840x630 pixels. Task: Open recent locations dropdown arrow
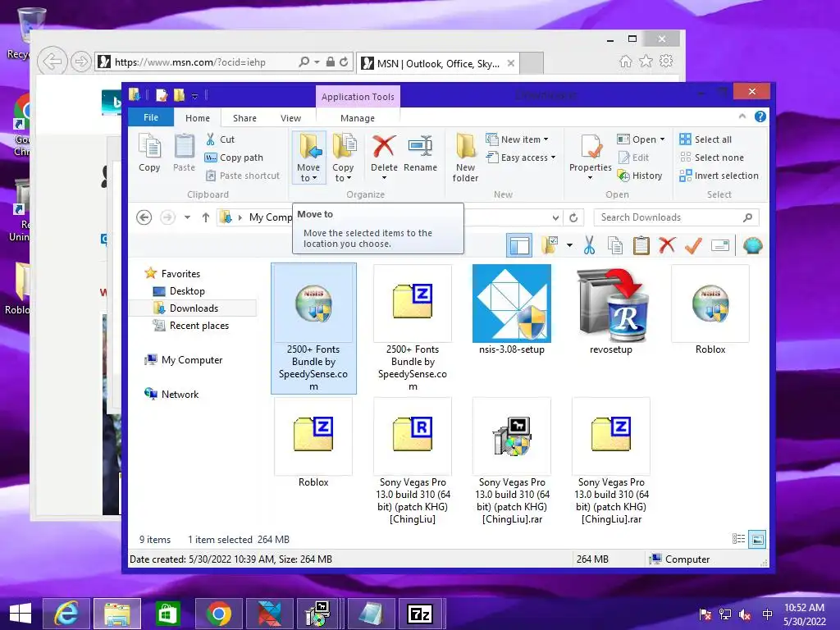click(x=187, y=217)
